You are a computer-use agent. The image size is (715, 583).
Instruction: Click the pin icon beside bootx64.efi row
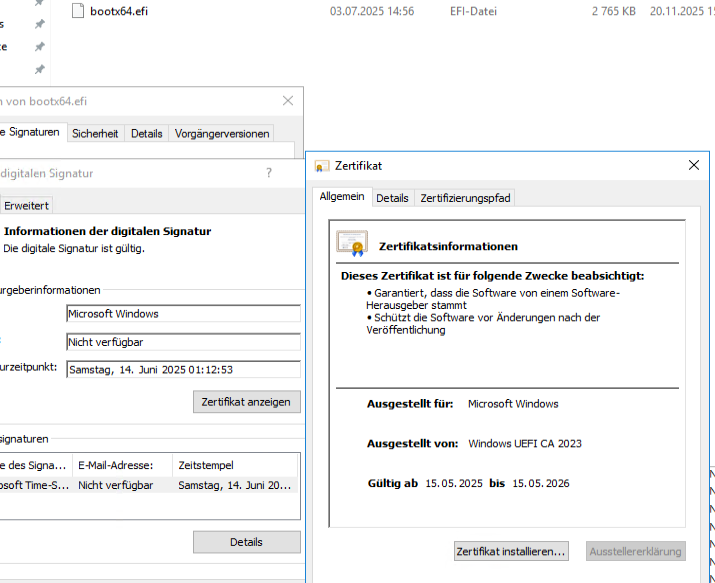40,24
